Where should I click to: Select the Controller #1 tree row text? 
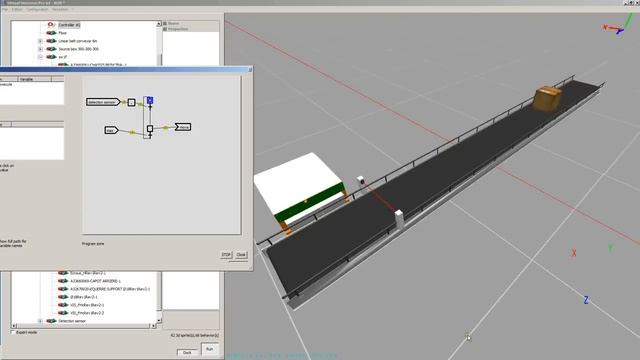69,25
